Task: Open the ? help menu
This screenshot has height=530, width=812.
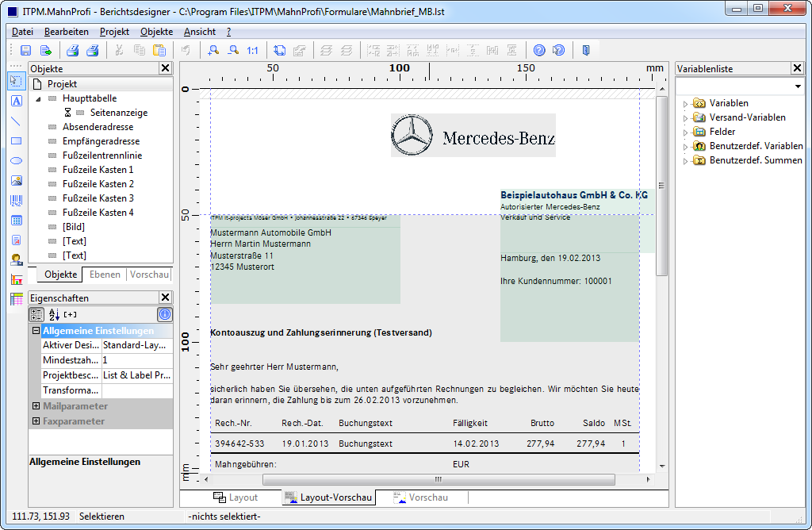Action: pyautogui.click(x=228, y=32)
